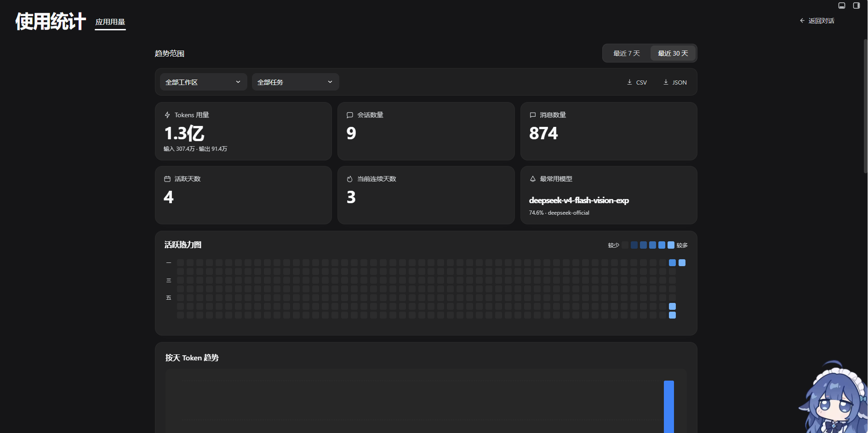
Task: Click the message icon on 消息数量 card
Action: pos(532,115)
